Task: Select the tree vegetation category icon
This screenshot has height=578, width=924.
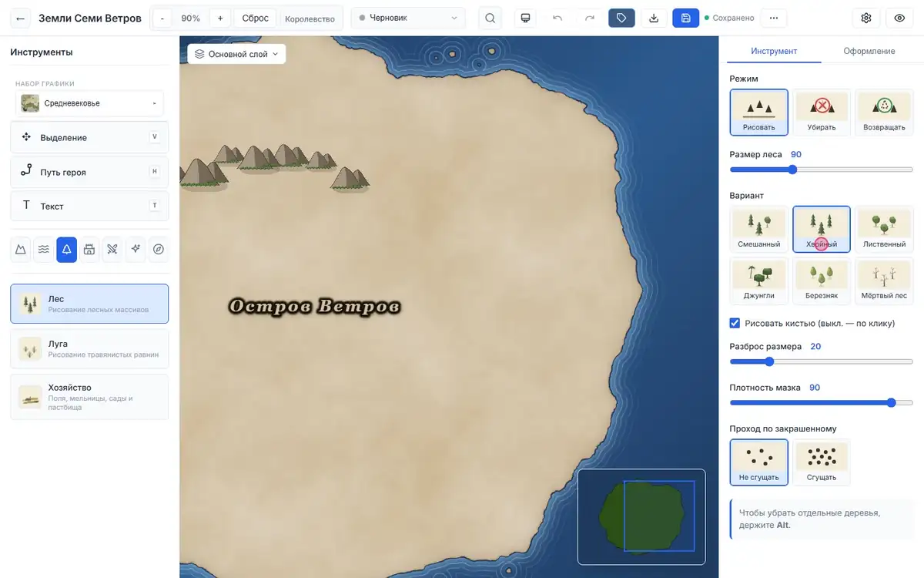Action: [67, 249]
